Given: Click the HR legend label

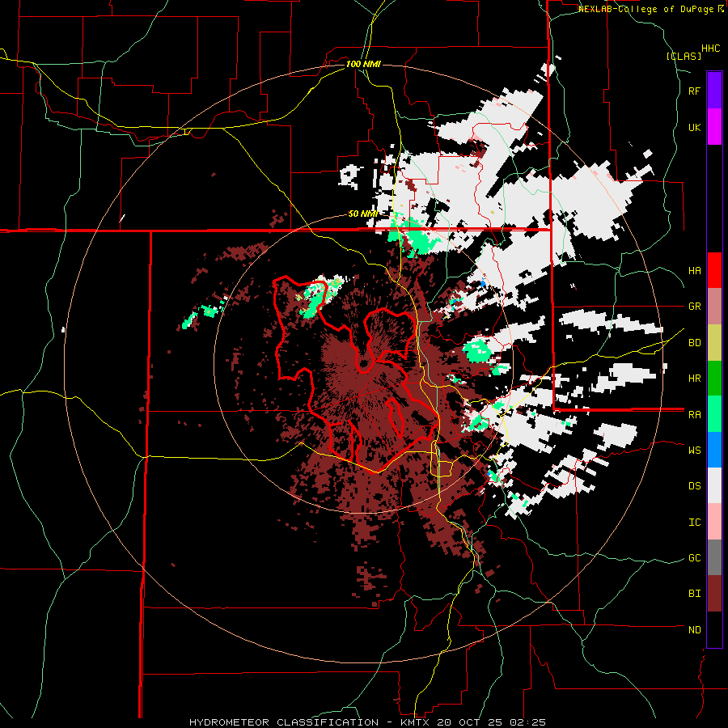Looking at the screenshot, I should [x=694, y=379].
